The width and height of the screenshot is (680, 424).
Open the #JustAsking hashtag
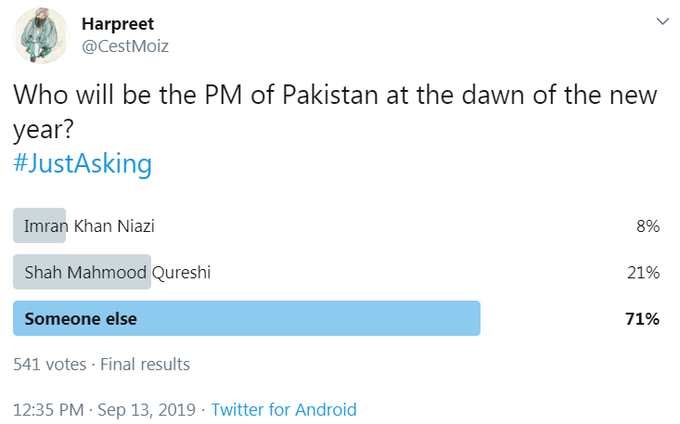[82, 163]
